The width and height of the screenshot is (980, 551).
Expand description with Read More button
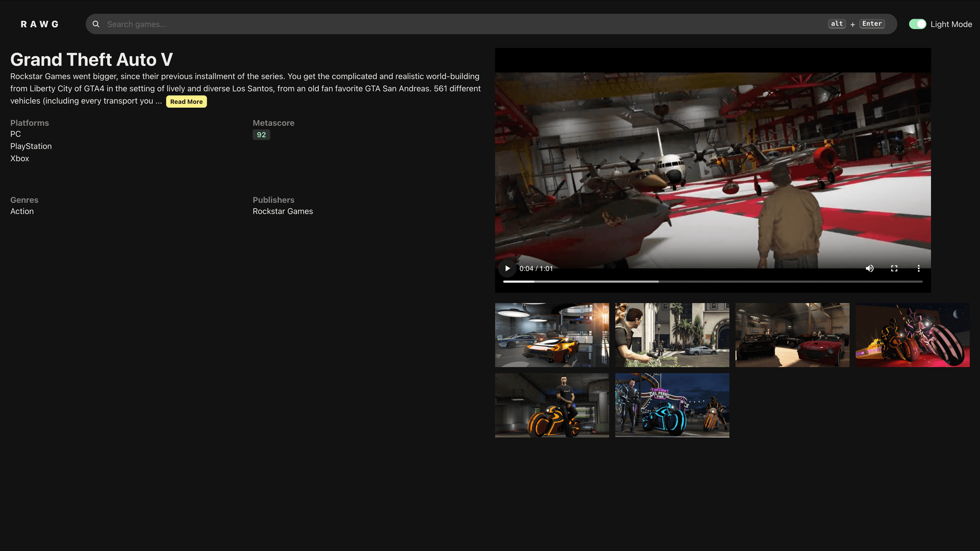tap(187, 101)
